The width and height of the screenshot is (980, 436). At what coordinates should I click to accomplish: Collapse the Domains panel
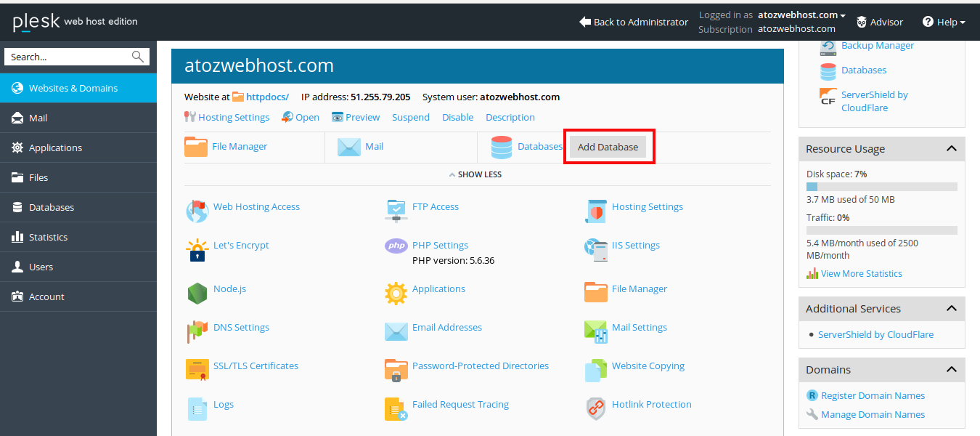951,370
